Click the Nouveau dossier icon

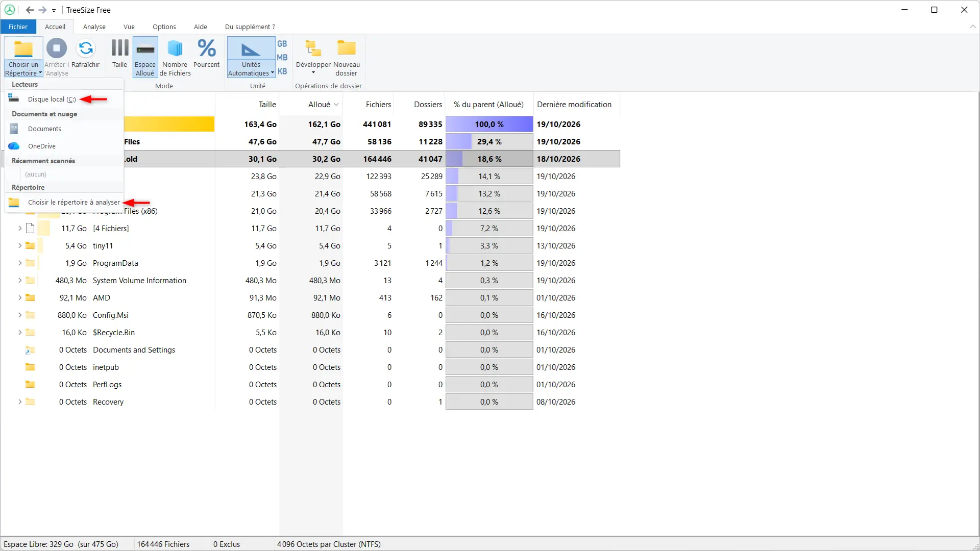347,47
